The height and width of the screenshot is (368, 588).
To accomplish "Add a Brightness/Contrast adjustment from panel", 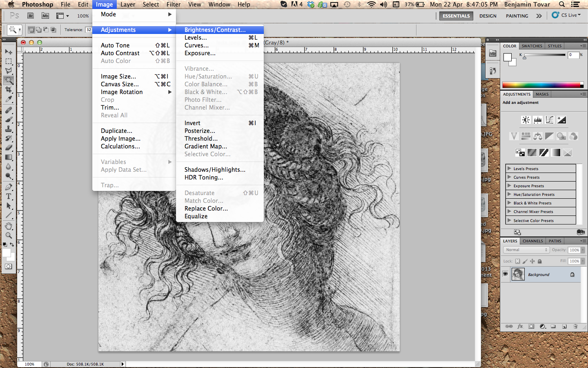I will (x=526, y=120).
